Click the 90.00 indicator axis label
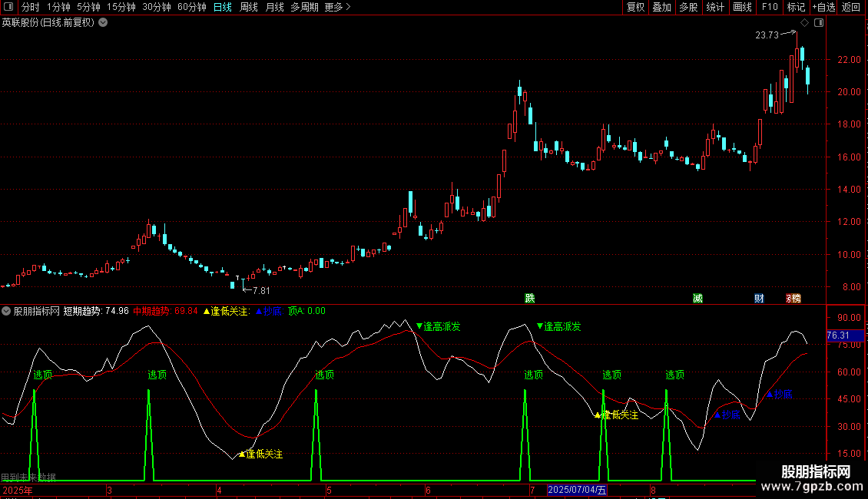Image resolution: width=868 pixels, height=499 pixels. pyautogui.click(x=849, y=318)
